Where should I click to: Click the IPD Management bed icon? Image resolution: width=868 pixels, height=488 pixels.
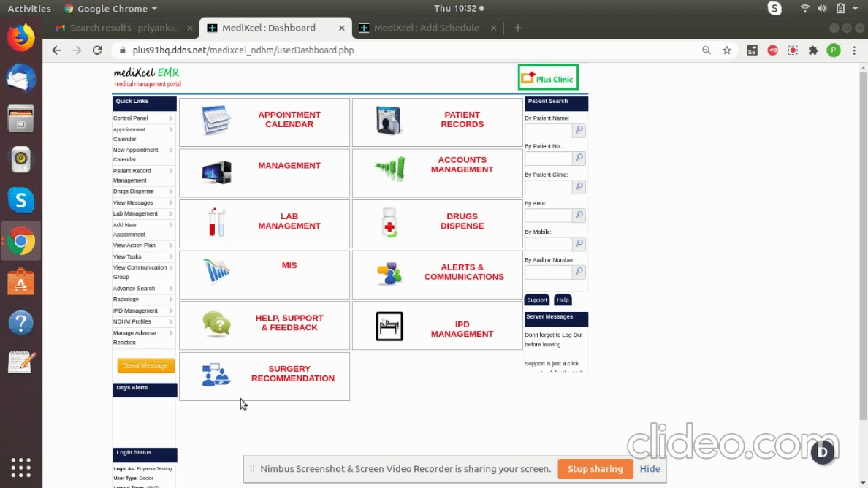click(389, 327)
